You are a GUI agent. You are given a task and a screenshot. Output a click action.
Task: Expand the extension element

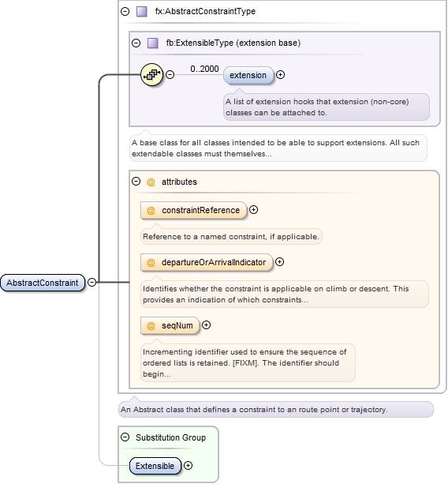click(x=280, y=75)
